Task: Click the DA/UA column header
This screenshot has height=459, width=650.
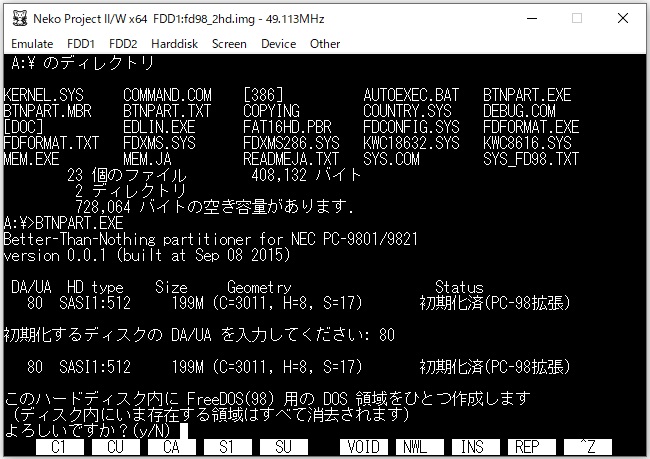Action: (32, 287)
